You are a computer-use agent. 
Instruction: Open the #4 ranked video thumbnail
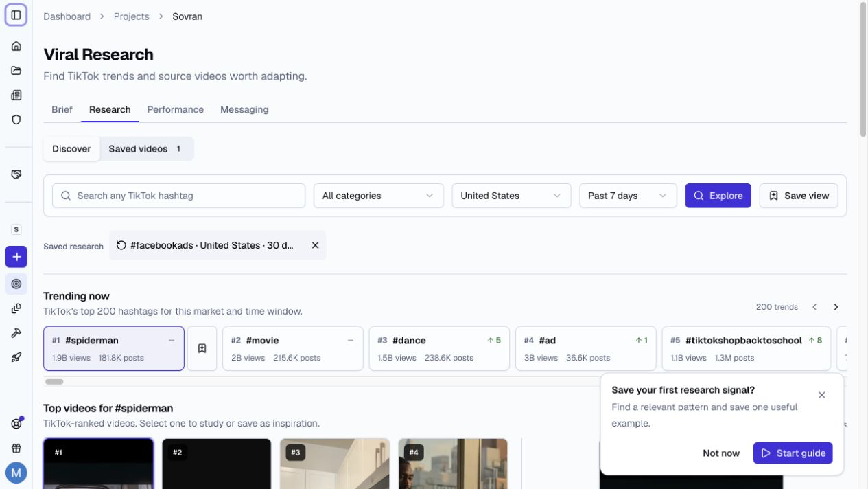[x=453, y=464]
